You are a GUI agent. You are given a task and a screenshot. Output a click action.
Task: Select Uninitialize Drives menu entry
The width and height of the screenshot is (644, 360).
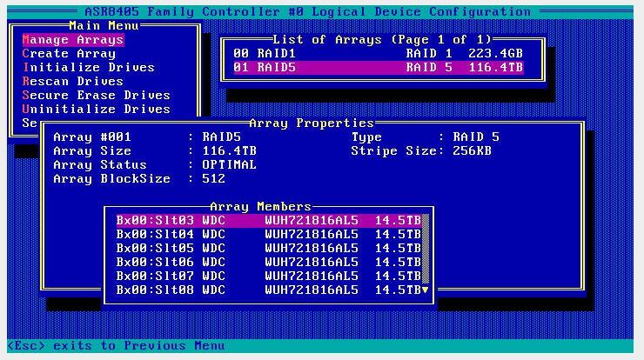pos(96,110)
